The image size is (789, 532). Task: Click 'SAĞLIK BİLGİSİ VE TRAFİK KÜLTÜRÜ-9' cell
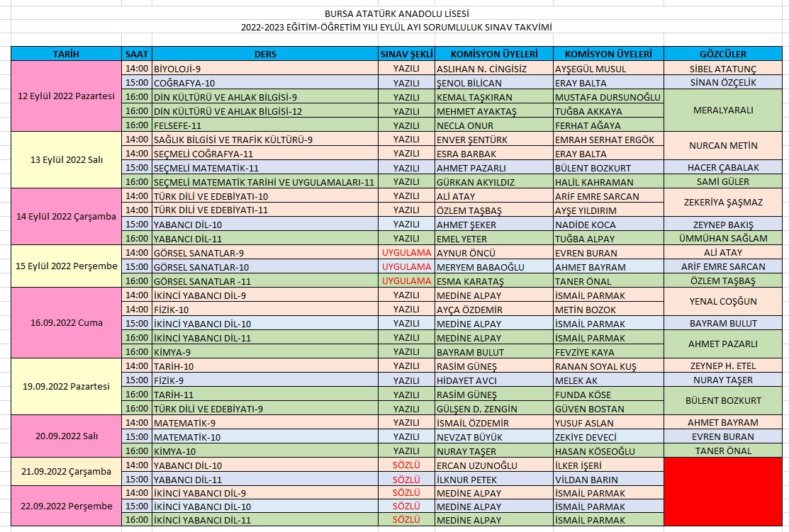[x=265, y=140]
